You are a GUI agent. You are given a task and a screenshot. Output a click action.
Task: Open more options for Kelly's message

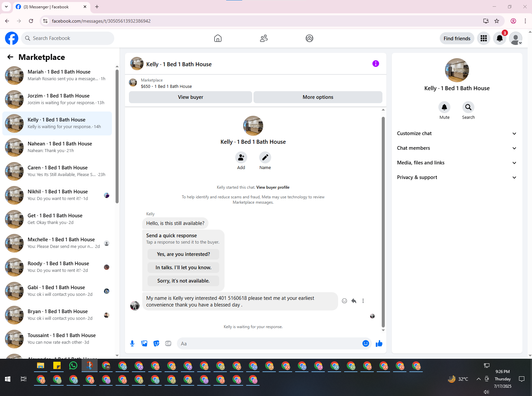(363, 301)
